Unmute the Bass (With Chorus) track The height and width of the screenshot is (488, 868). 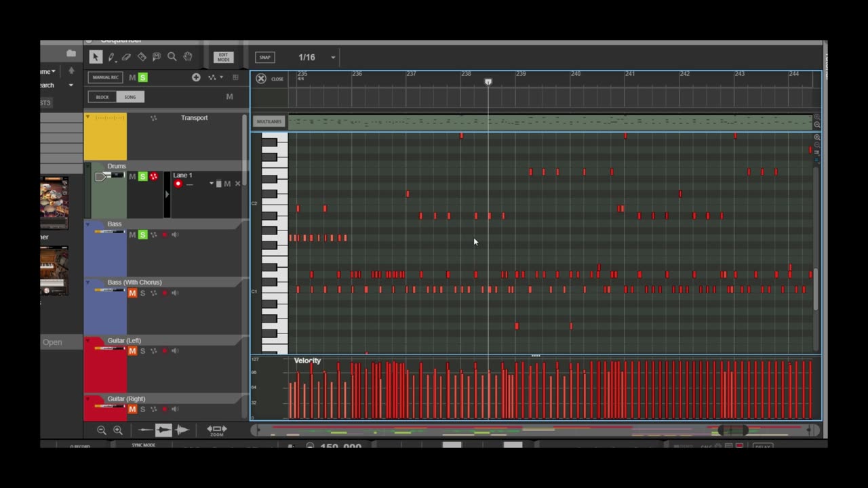(132, 293)
